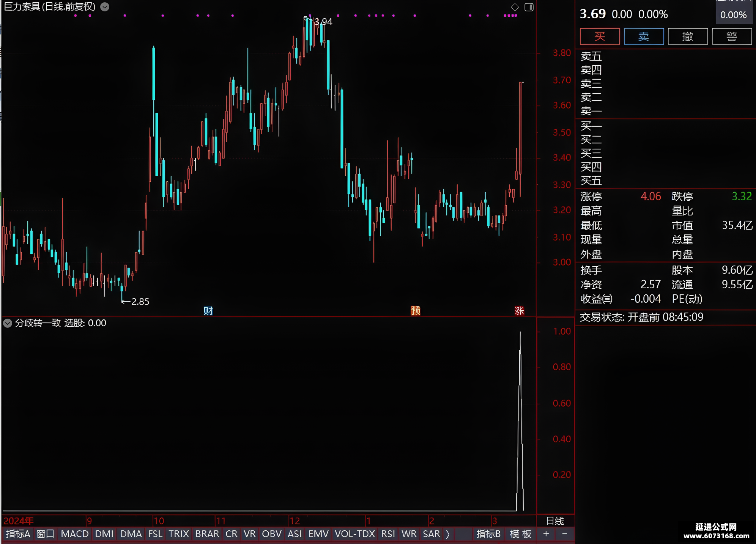The height and width of the screenshot is (544, 756).
Task: Switch to 指标B indicator group
Action: pyautogui.click(x=488, y=534)
